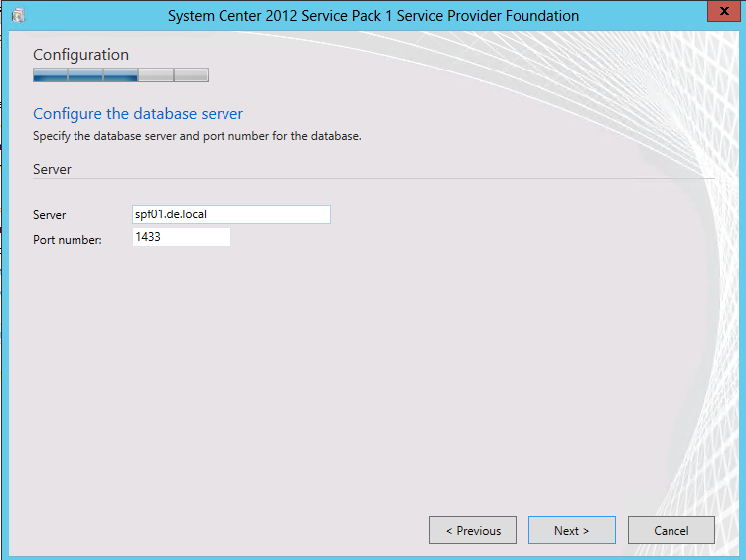Click the Configuration heading
This screenshot has width=746, height=560.
click(x=80, y=55)
